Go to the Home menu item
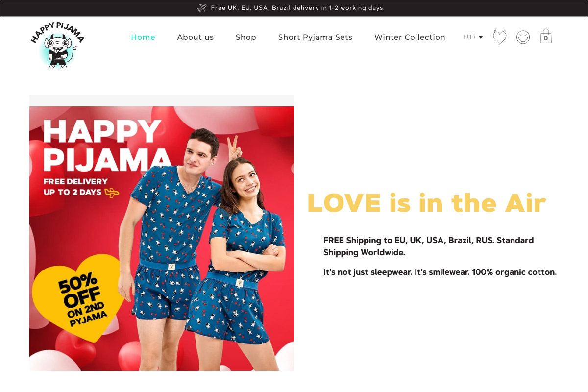Image resolution: width=588 pixels, height=392 pixels. [143, 37]
